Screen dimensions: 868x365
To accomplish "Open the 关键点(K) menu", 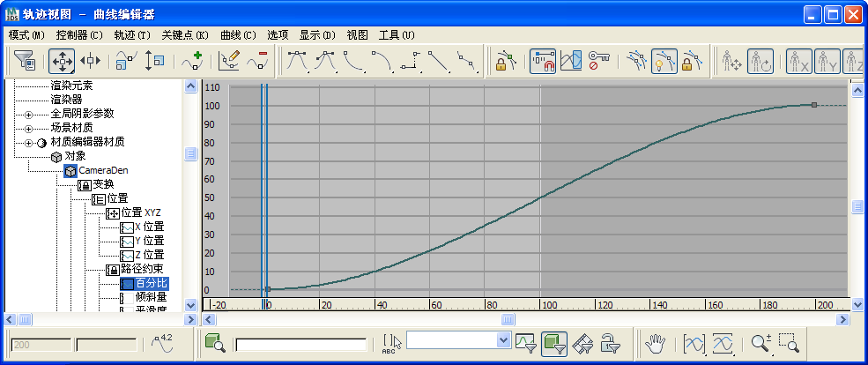I will click(185, 35).
